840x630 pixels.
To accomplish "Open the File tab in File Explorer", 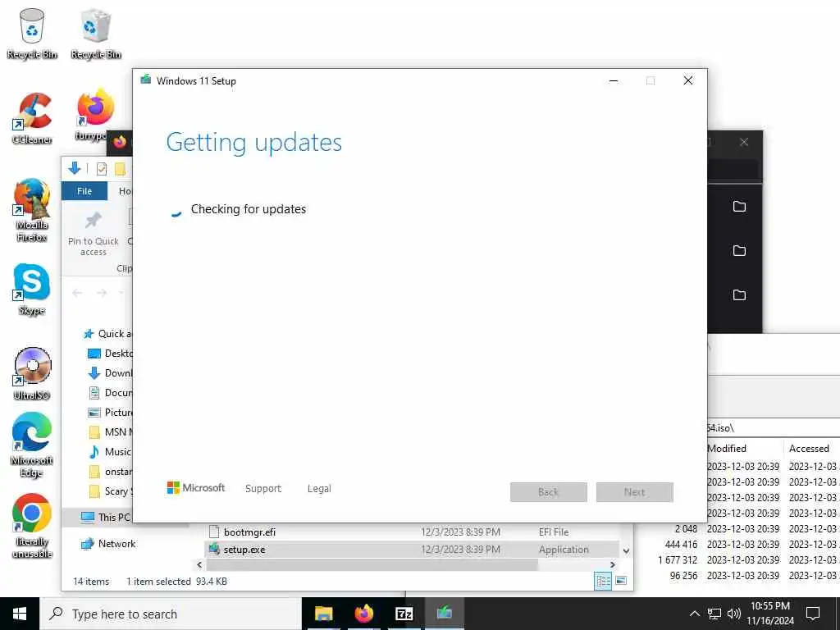I will tap(84, 191).
